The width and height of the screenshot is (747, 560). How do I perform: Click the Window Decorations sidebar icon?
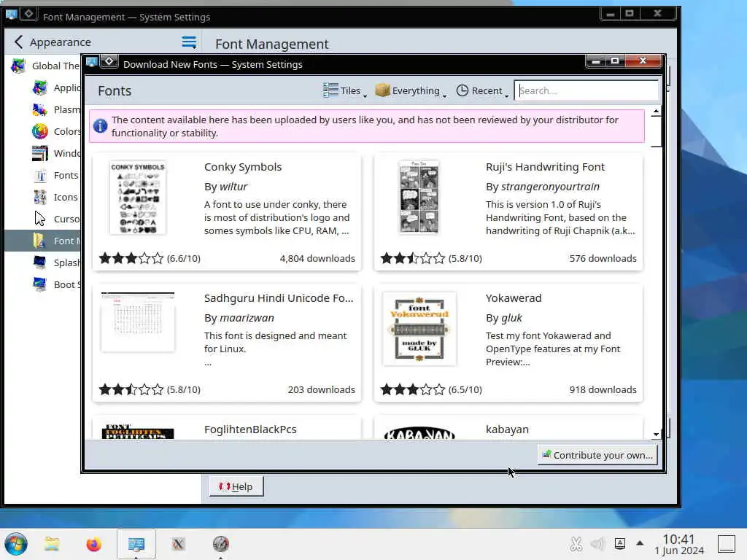[40, 153]
